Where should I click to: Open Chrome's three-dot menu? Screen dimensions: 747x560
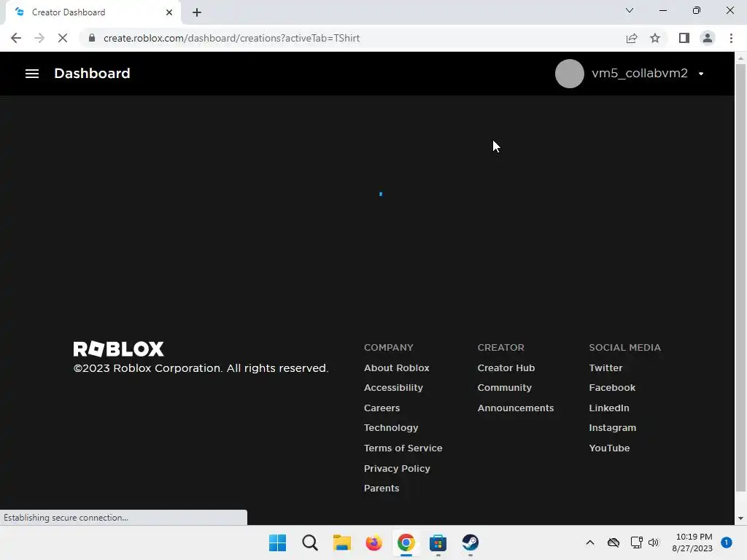coord(731,38)
